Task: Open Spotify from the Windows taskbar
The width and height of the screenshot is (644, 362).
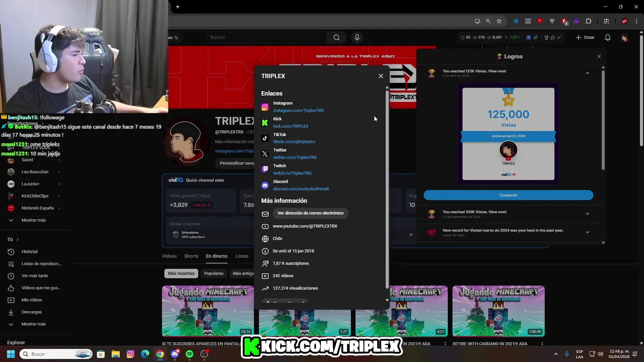Action: 189,354
